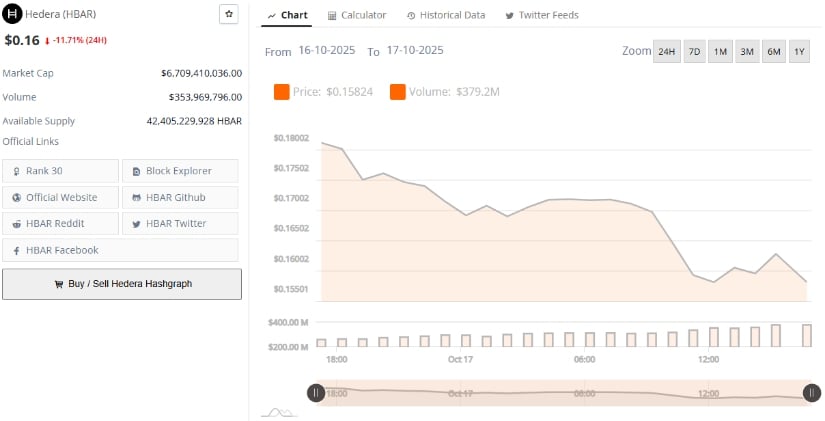Click the To date field 17-10-2025
Image resolution: width=825 pixels, height=421 pixels.
point(414,51)
